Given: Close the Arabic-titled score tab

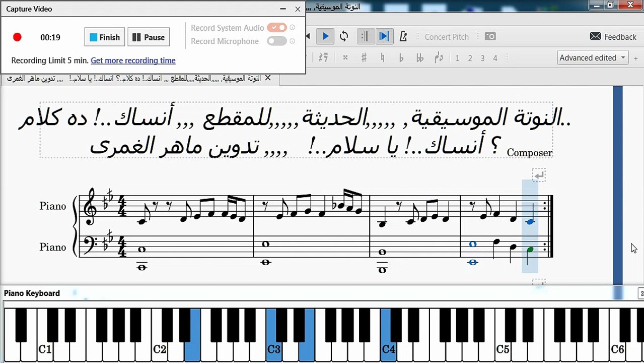Looking at the screenshot, I should pyautogui.click(x=268, y=78).
